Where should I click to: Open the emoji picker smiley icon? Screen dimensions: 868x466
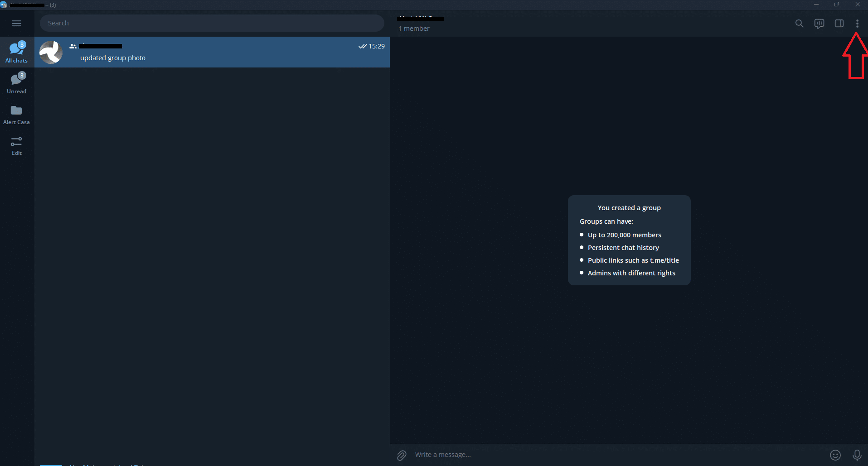(x=835, y=455)
